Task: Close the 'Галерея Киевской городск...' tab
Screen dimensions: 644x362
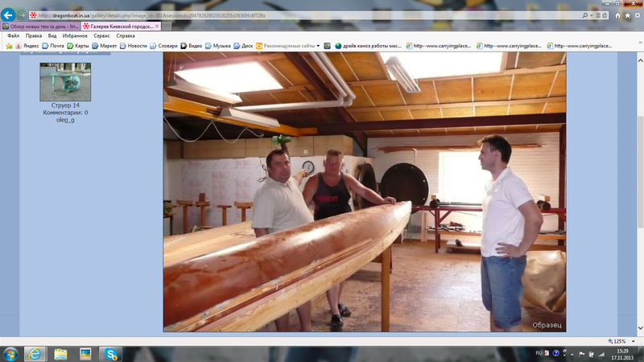Action: 157,27
